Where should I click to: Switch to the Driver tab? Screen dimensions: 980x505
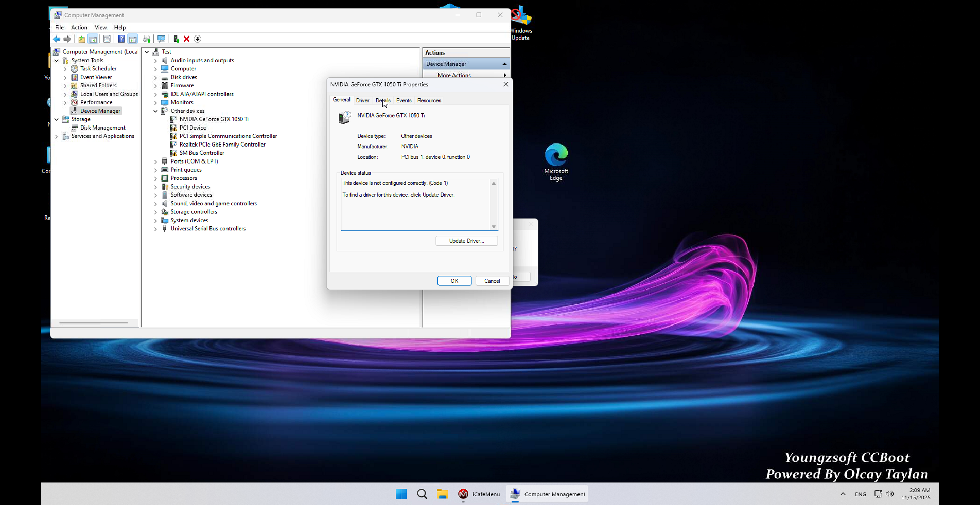[x=362, y=100]
